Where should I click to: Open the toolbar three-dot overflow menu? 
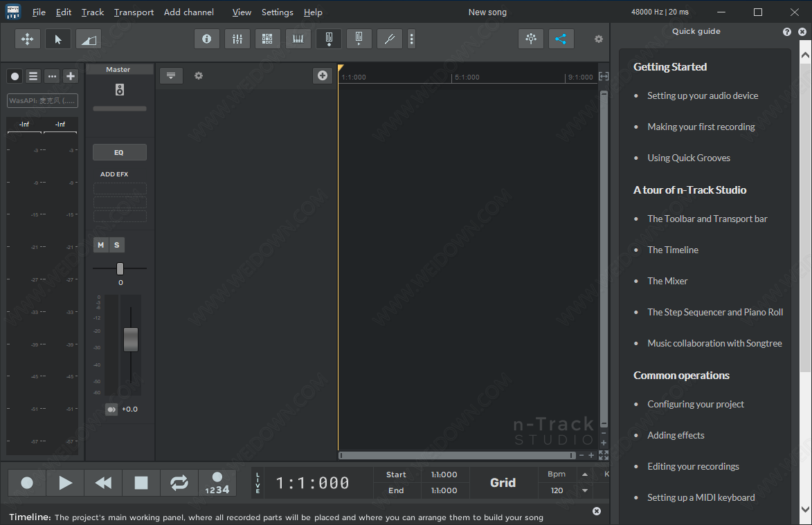412,39
